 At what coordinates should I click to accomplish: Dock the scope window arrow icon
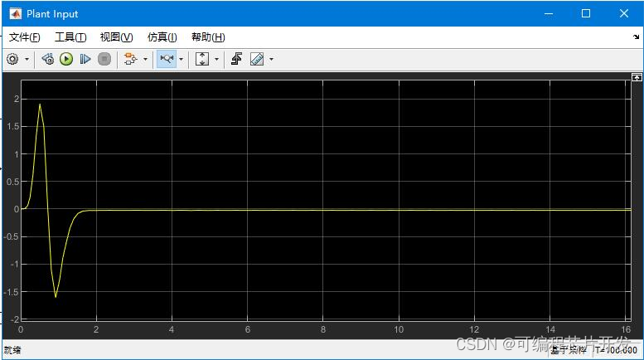[x=637, y=37]
